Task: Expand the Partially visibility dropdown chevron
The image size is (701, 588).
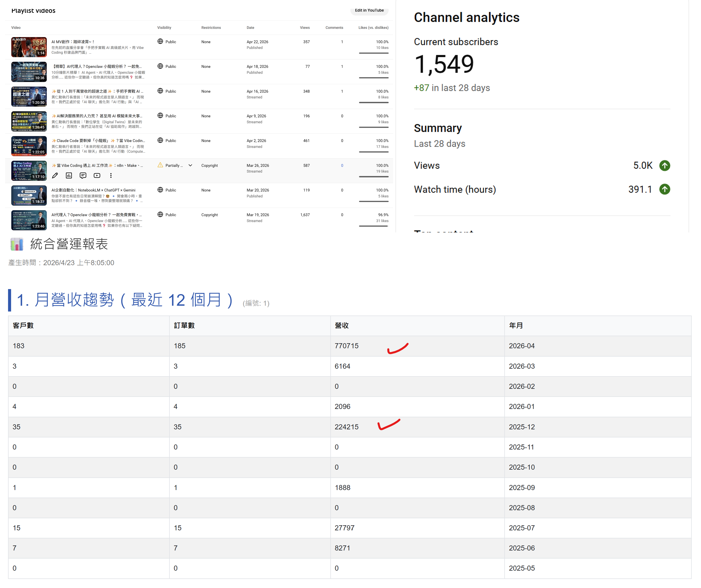Action: click(x=191, y=166)
